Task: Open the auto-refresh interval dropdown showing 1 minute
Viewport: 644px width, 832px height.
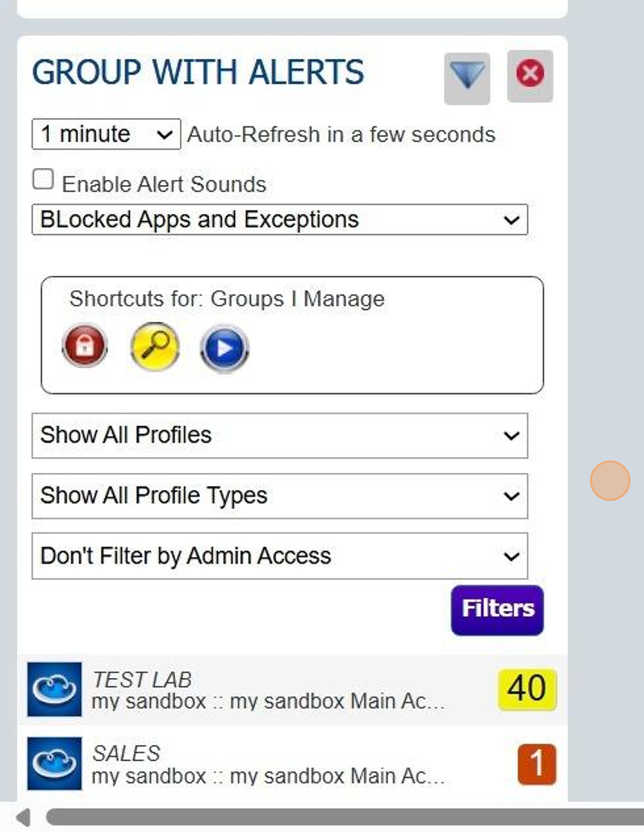Action: pyautogui.click(x=105, y=134)
